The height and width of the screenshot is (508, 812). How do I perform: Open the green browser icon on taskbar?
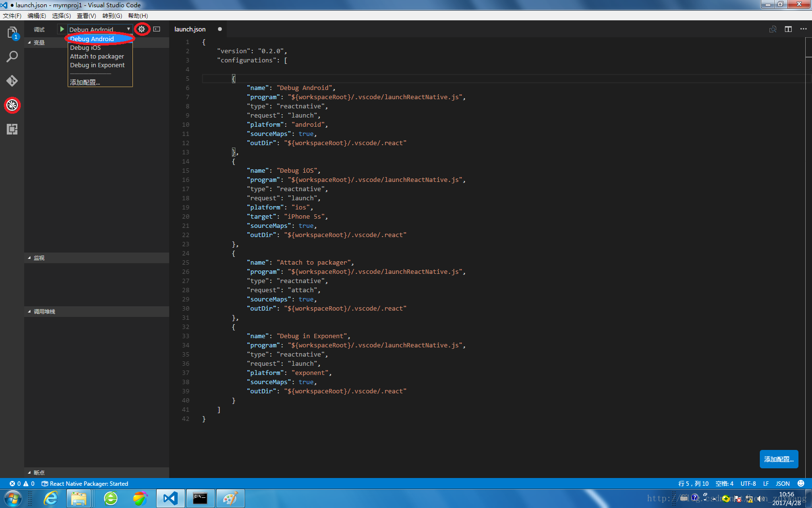(111, 498)
